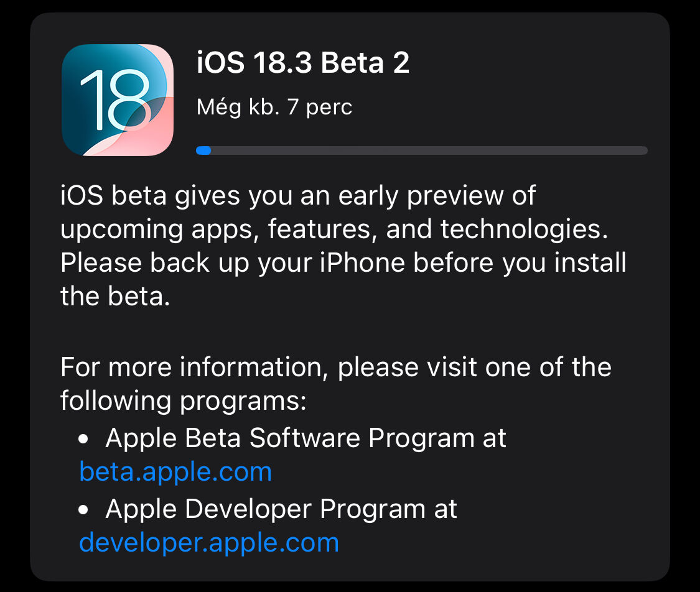Click the iOS beta gives you an early preview line
This screenshot has height=592, width=700.
(x=298, y=196)
